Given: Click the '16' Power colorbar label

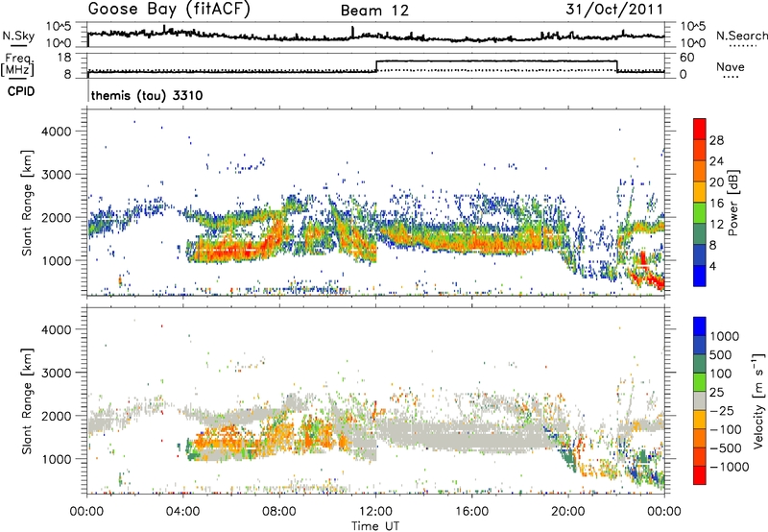Looking at the screenshot, I should point(716,204).
